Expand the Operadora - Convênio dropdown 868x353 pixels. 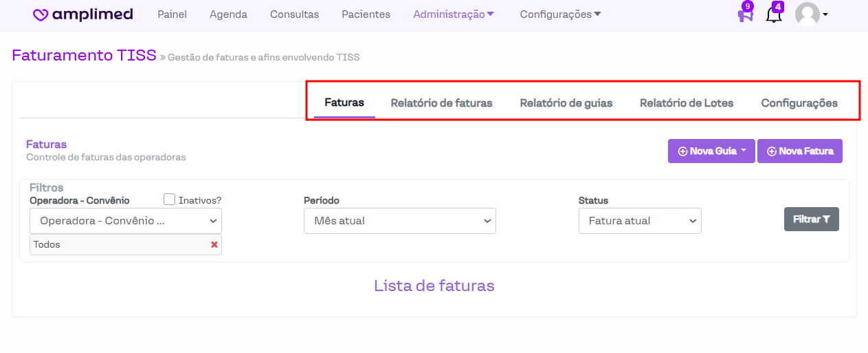tap(126, 221)
